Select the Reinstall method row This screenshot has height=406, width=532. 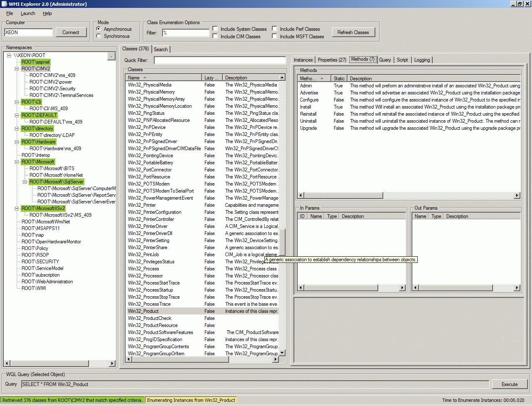coord(409,114)
